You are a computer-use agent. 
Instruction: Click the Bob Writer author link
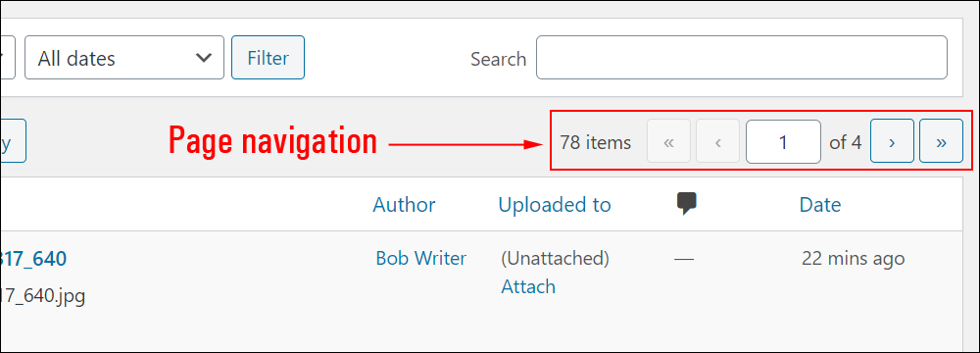coord(420,259)
